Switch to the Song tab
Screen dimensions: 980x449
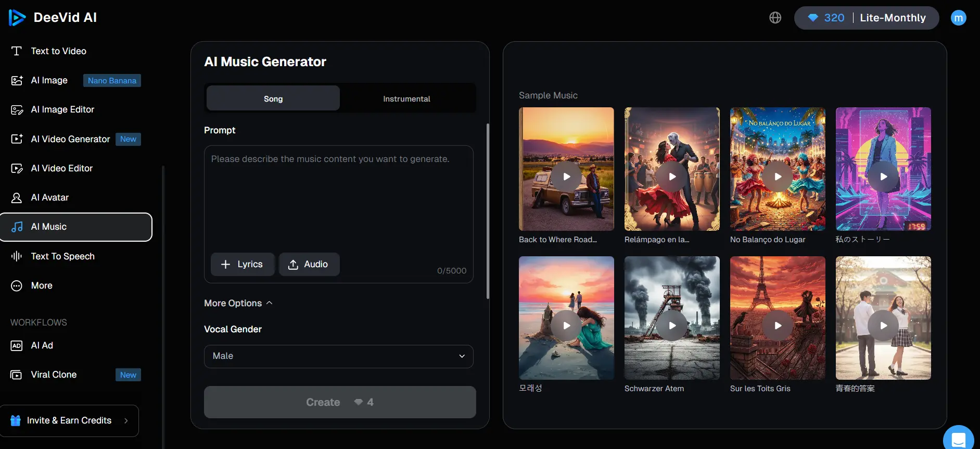[273, 98]
